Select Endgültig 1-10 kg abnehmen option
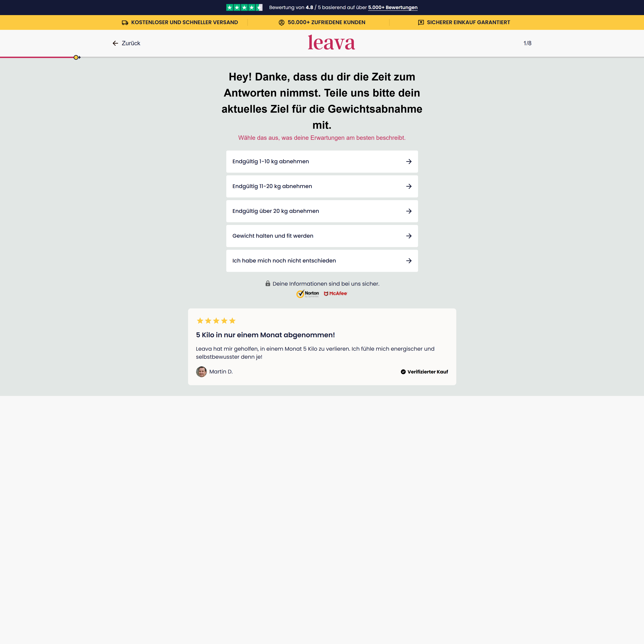 click(322, 162)
